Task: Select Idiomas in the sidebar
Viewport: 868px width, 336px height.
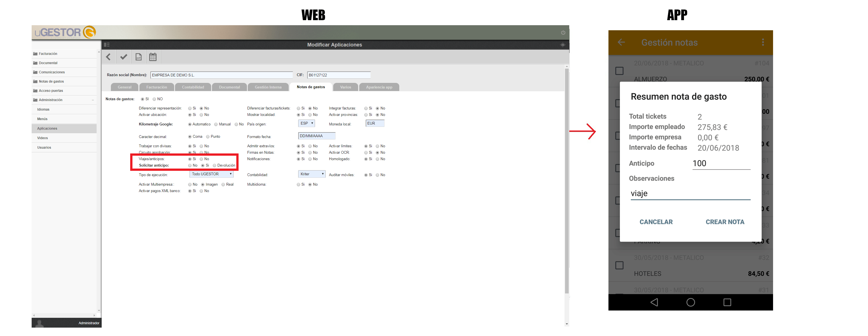Action: (x=64, y=109)
